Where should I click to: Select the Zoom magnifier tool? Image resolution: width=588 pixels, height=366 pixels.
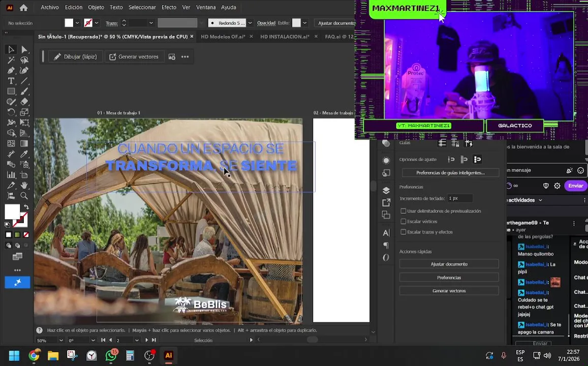coord(24,196)
